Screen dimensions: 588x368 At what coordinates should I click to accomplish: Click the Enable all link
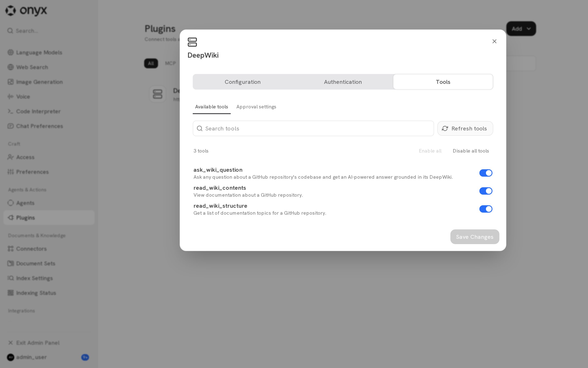click(430, 151)
